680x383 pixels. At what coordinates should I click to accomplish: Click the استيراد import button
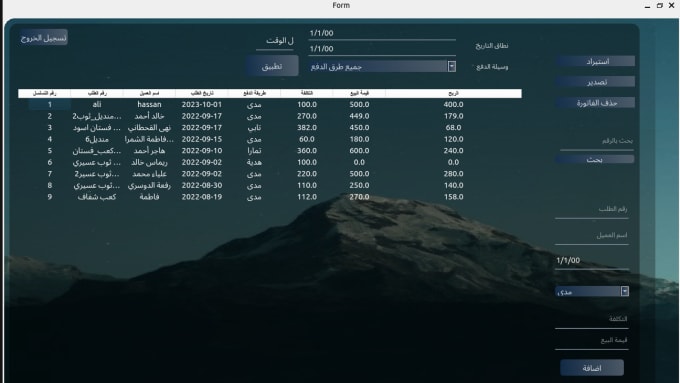(595, 61)
